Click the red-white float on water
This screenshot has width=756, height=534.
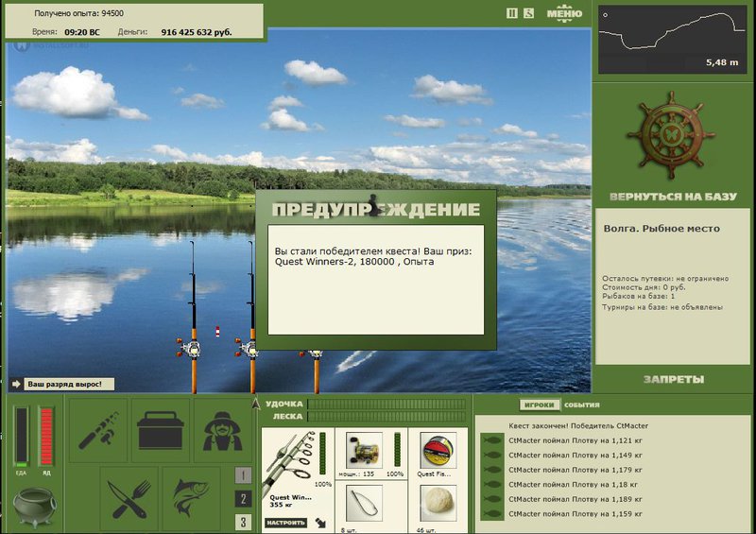coord(217,332)
